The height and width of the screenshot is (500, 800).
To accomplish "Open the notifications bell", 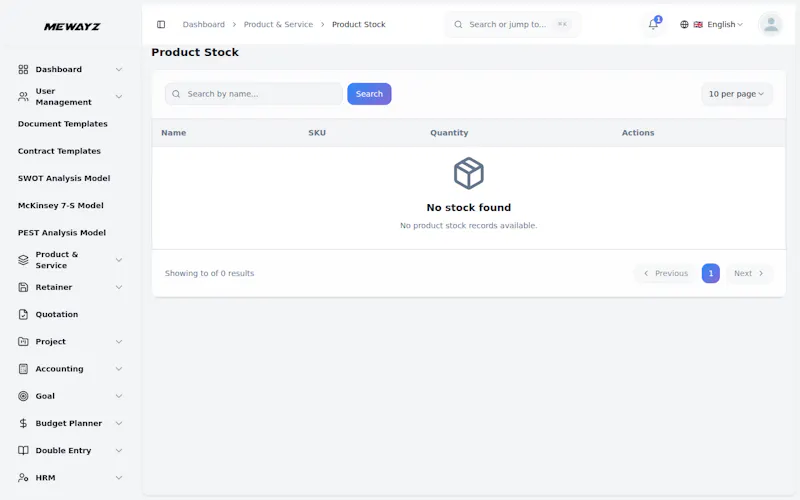I will coord(653,24).
